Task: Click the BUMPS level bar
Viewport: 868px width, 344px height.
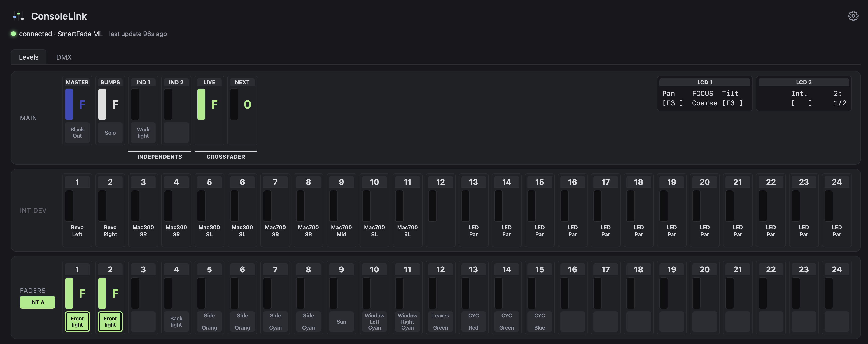Action: click(102, 104)
